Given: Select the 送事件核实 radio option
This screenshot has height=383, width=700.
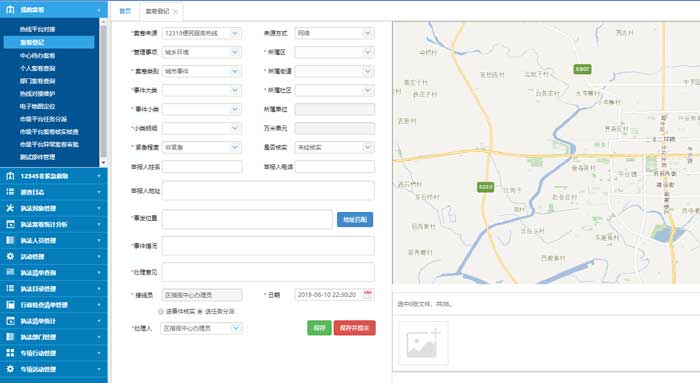Looking at the screenshot, I should tap(160, 311).
